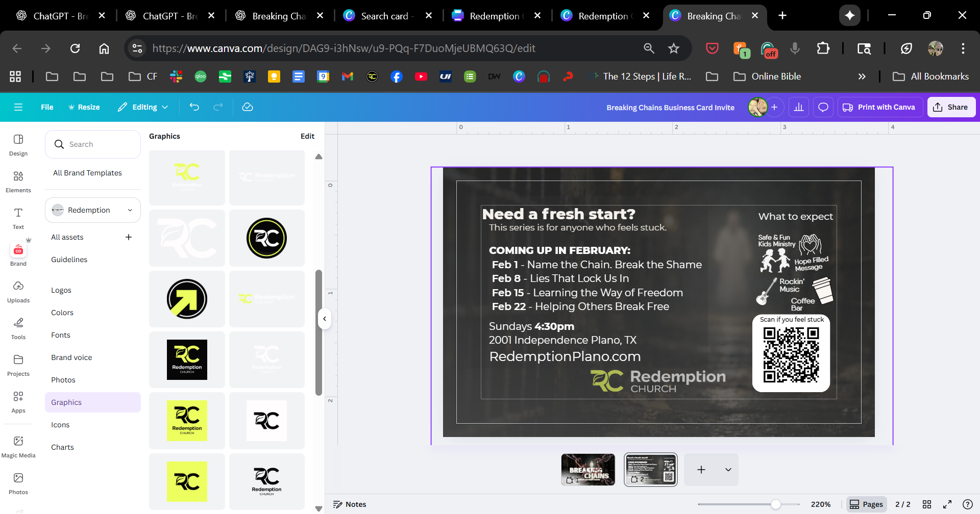Select Logos in brand categories list
The height and width of the screenshot is (514, 980).
[x=61, y=290]
